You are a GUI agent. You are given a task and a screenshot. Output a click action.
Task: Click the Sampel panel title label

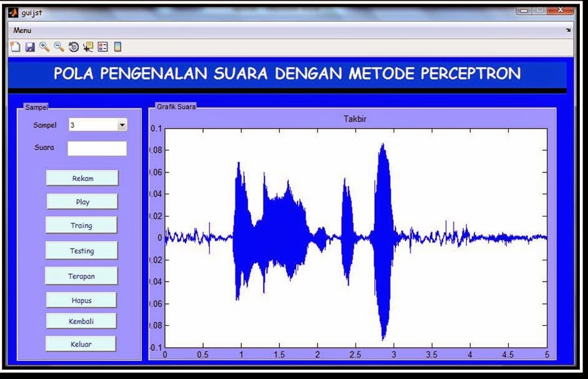point(36,107)
